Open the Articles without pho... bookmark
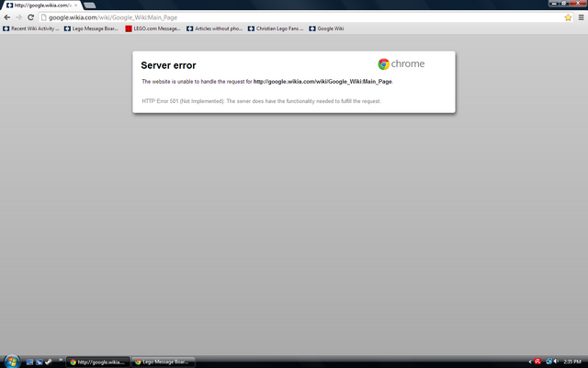This screenshot has width=588, height=368. click(x=214, y=29)
